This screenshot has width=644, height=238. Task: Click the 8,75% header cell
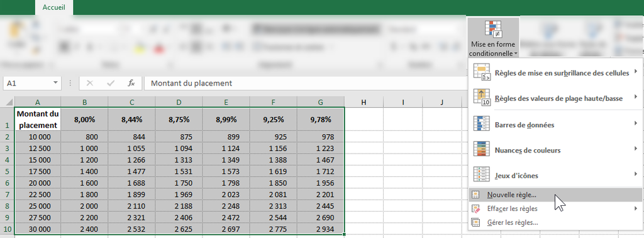179,119
